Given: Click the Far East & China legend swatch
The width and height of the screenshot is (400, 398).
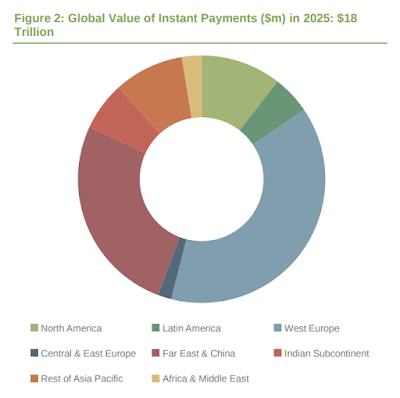Looking at the screenshot, I should (x=156, y=353).
